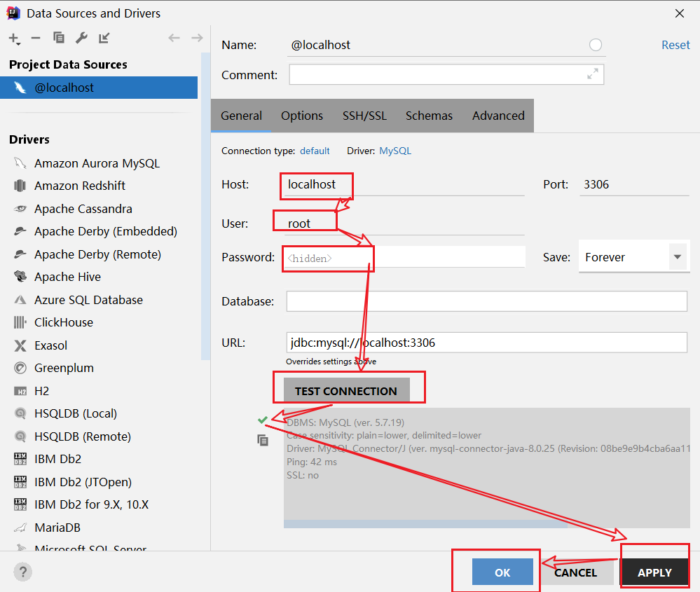This screenshot has width=700, height=592.
Task: Click the green connection success checkmark
Action: tap(263, 420)
